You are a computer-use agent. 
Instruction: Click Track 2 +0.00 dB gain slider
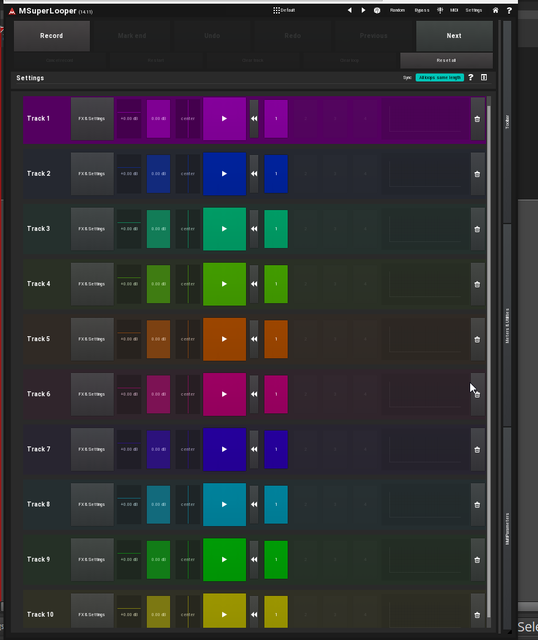pos(129,174)
